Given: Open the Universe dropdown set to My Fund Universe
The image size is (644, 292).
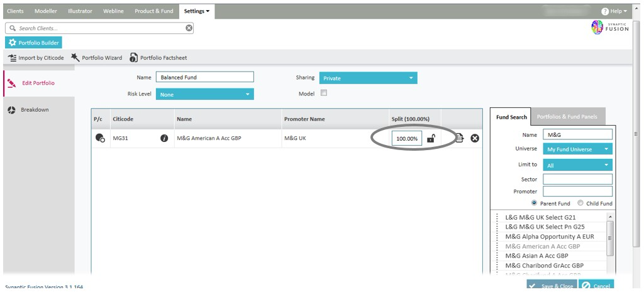Looking at the screenshot, I should pos(577,149).
